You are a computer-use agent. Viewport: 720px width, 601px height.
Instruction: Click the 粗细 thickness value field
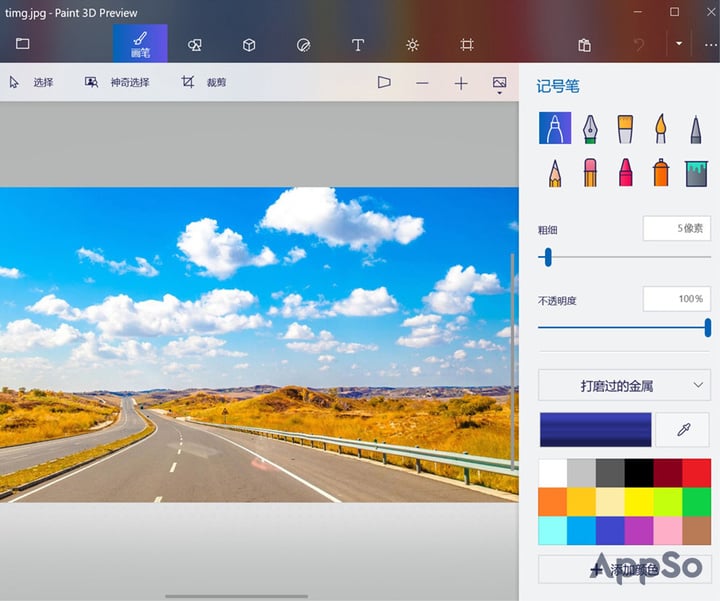pyautogui.click(x=676, y=228)
